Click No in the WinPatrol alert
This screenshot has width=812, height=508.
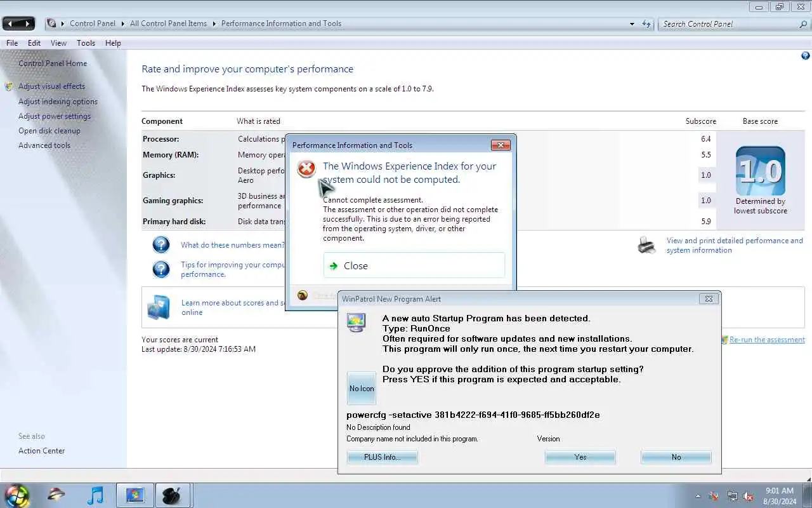click(676, 457)
